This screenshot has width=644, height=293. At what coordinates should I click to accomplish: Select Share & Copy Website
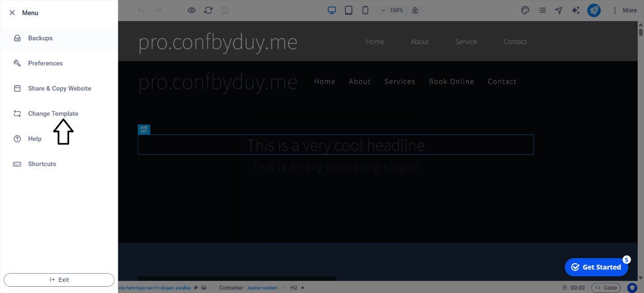click(59, 89)
